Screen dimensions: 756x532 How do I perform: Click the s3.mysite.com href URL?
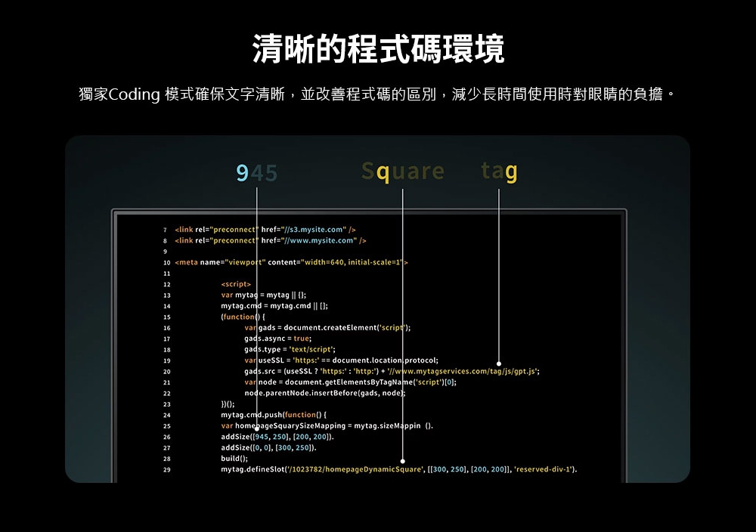314,230
